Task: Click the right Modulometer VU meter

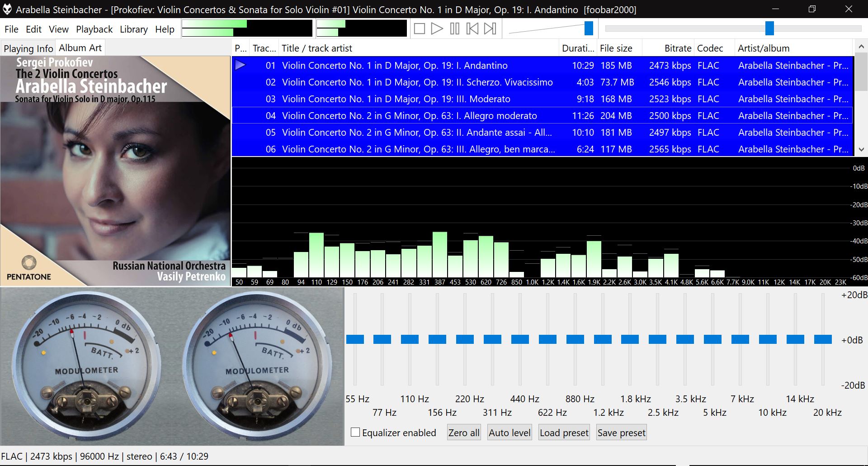Action: click(x=257, y=366)
